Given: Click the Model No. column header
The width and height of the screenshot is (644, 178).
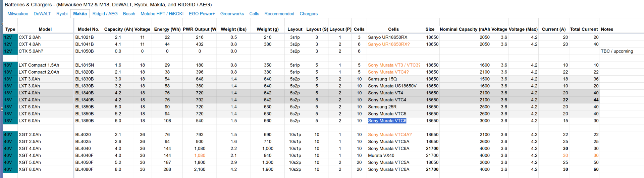Looking at the screenshot, I should tap(89, 29).
